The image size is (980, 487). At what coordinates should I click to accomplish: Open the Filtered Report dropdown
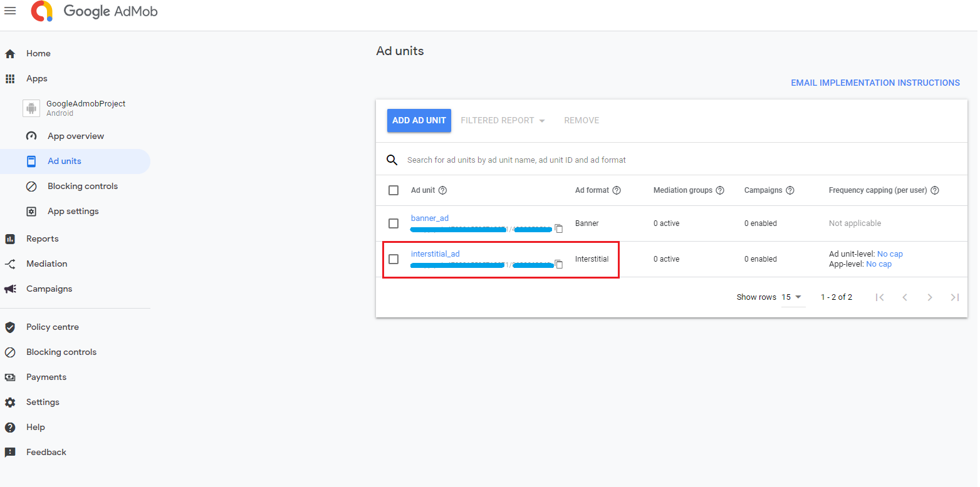click(x=503, y=120)
